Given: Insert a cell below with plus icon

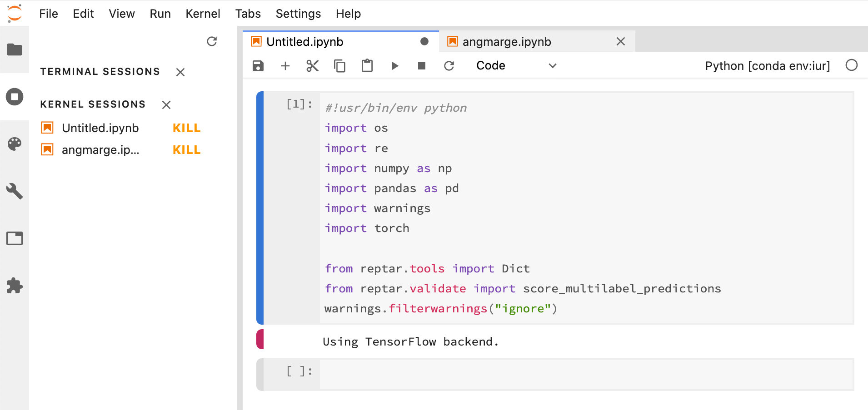Looking at the screenshot, I should click(285, 66).
